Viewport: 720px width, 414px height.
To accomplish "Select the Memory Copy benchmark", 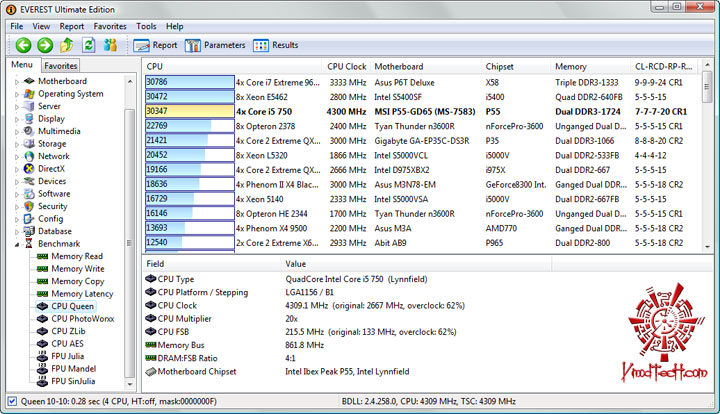I will click(78, 281).
